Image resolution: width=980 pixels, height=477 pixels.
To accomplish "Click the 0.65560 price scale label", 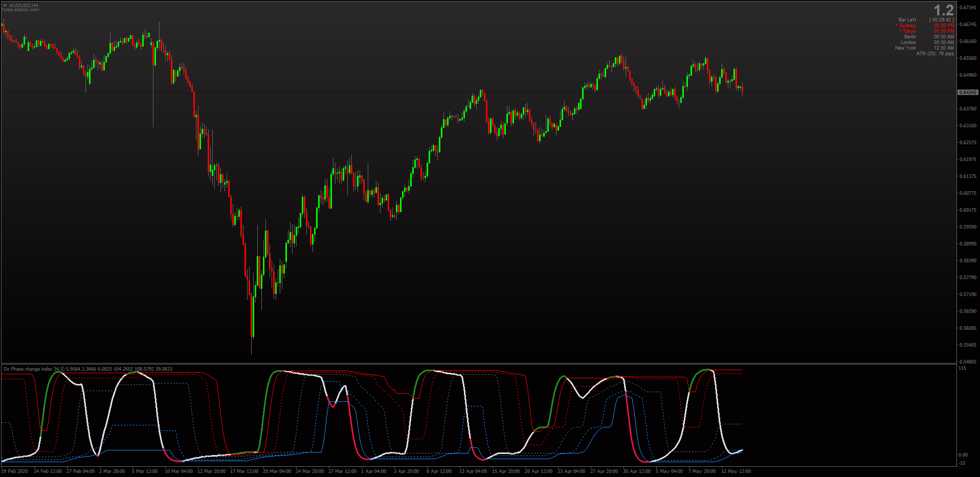I will 968,58.
